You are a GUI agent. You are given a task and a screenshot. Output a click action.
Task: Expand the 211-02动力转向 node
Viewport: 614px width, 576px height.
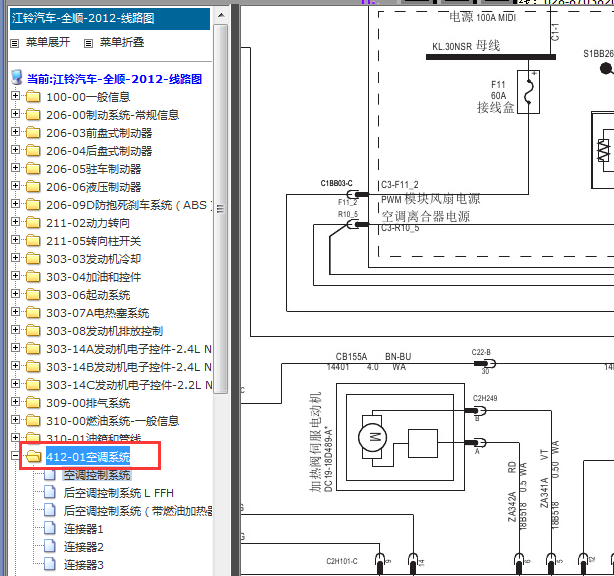(x=15, y=222)
